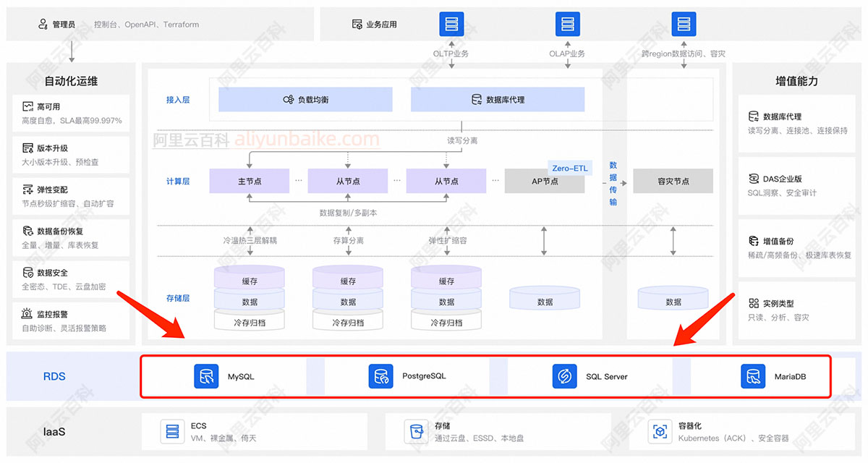The height and width of the screenshot is (463, 868).
Task: Click the 读写分离 label below 数据库代理
Action: [462, 140]
